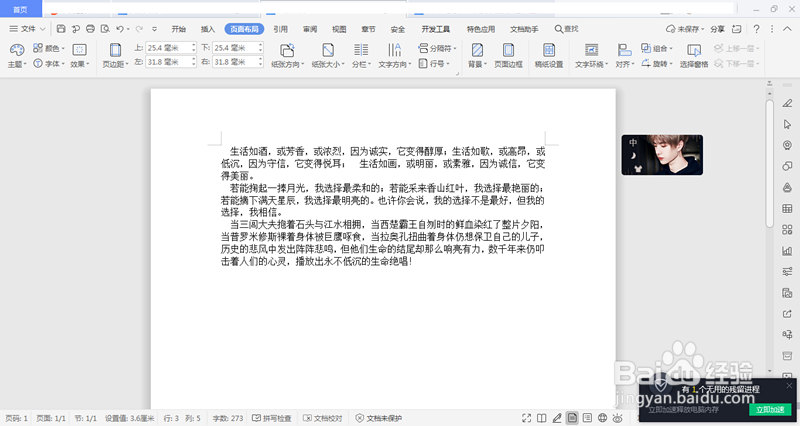The image size is (800, 426).
Task: Open the Colors (颜色) dropdown
Action: [x=49, y=48]
